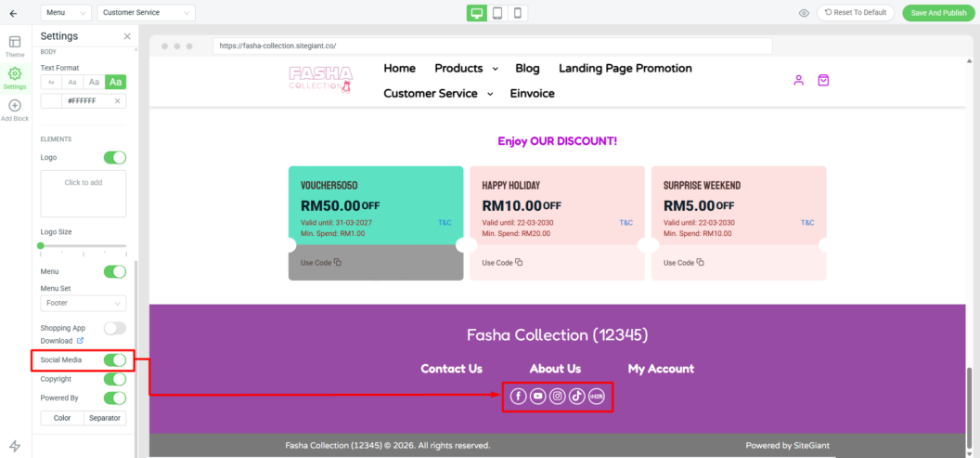Turn off the Copyright toggle

[x=114, y=379]
